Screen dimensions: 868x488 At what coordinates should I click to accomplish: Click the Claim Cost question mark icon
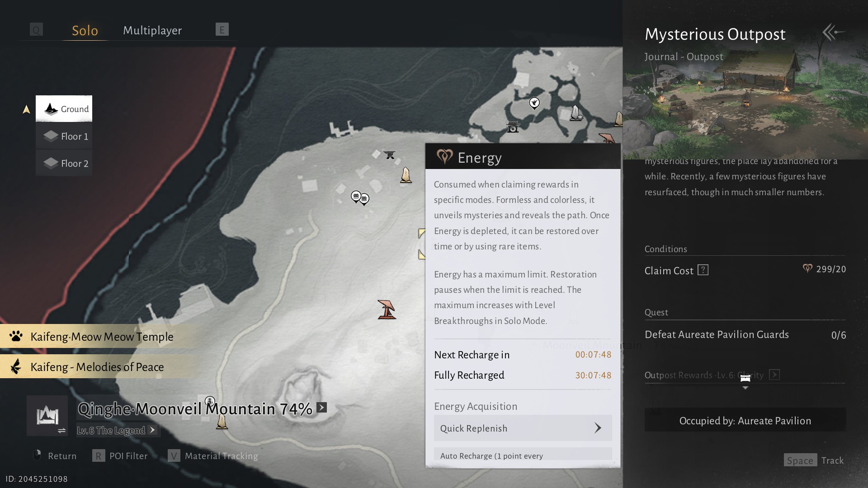703,270
